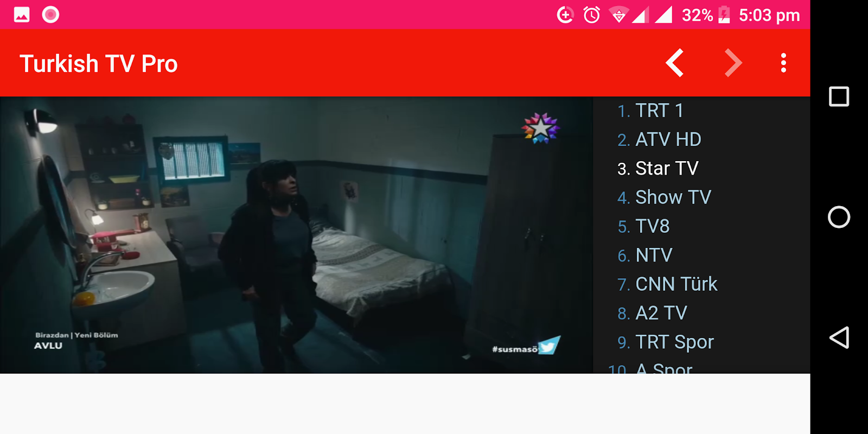868x434 pixels.
Task: Tap the video player area
Action: 296,235
